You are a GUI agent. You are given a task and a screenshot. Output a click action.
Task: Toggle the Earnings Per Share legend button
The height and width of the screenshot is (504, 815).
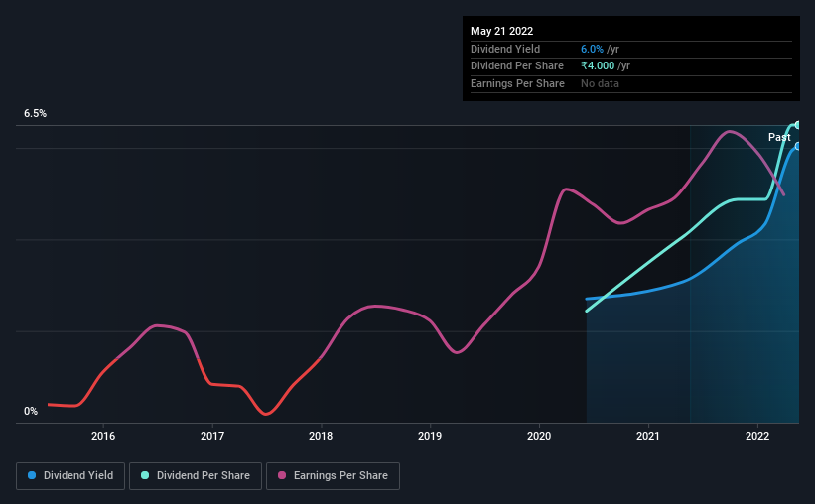[x=333, y=476]
